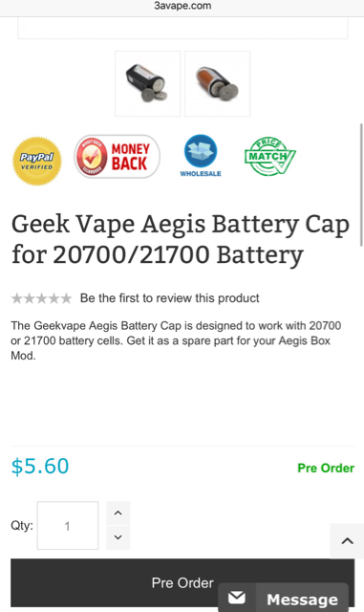The height and width of the screenshot is (612, 364).
Task: Open the Money Back guarantee badge
Action: point(118,157)
